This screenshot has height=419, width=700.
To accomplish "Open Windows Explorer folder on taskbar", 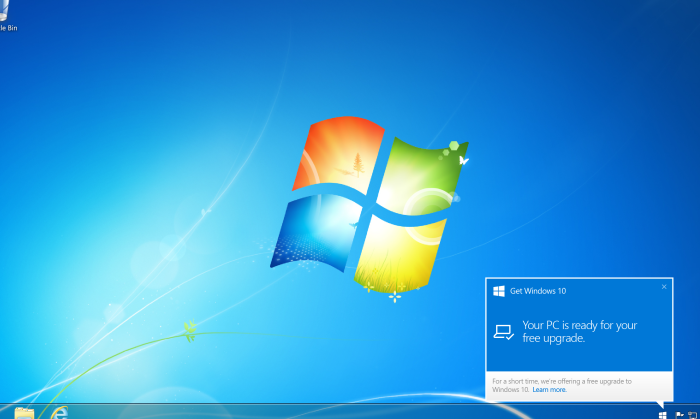I will [x=24, y=413].
